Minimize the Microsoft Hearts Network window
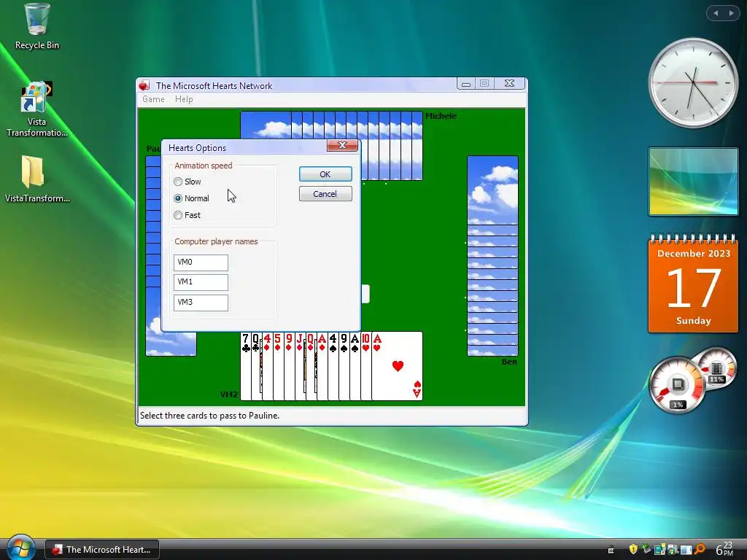Viewport: 747px width, 560px height. point(466,84)
